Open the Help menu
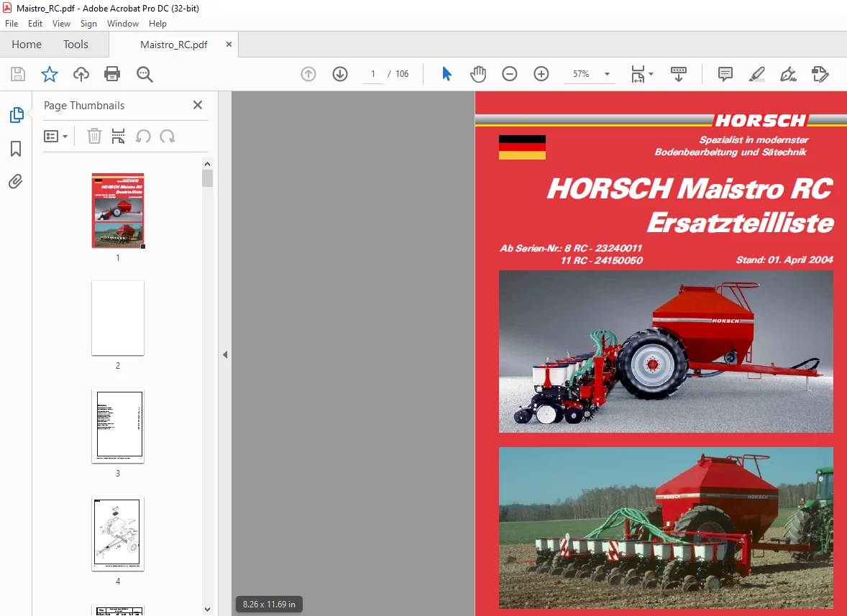The width and height of the screenshot is (847, 616). pos(157,23)
